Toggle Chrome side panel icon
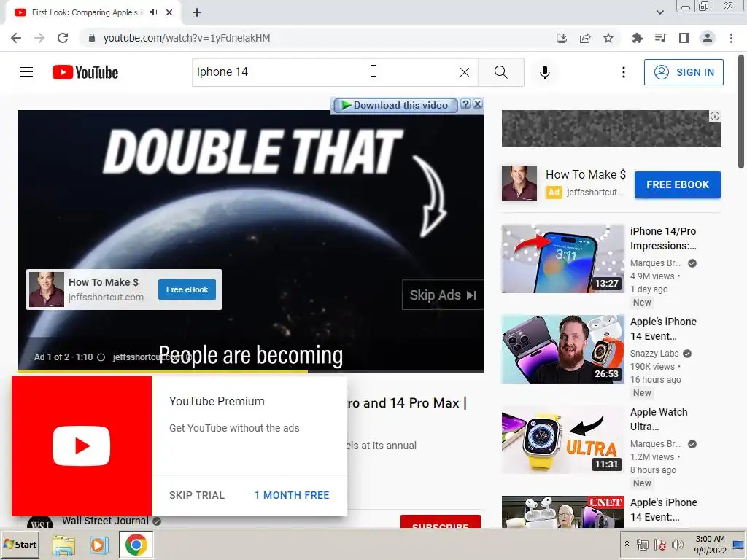This screenshot has width=747, height=560. tap(684, 38)
